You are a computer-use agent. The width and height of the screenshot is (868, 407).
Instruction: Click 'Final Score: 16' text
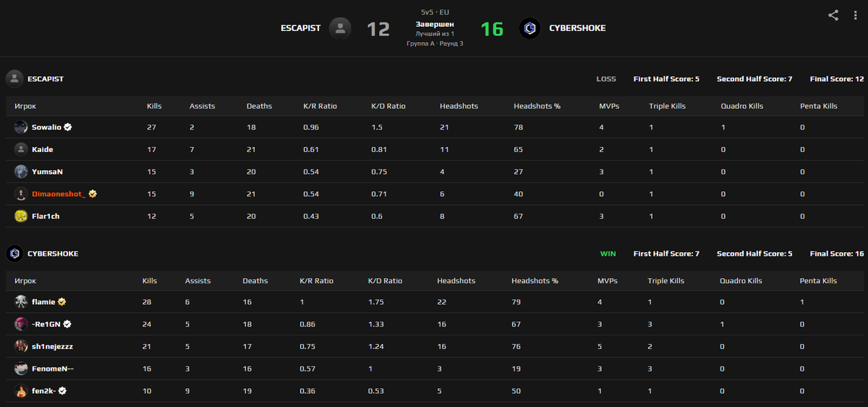(837, 253)
